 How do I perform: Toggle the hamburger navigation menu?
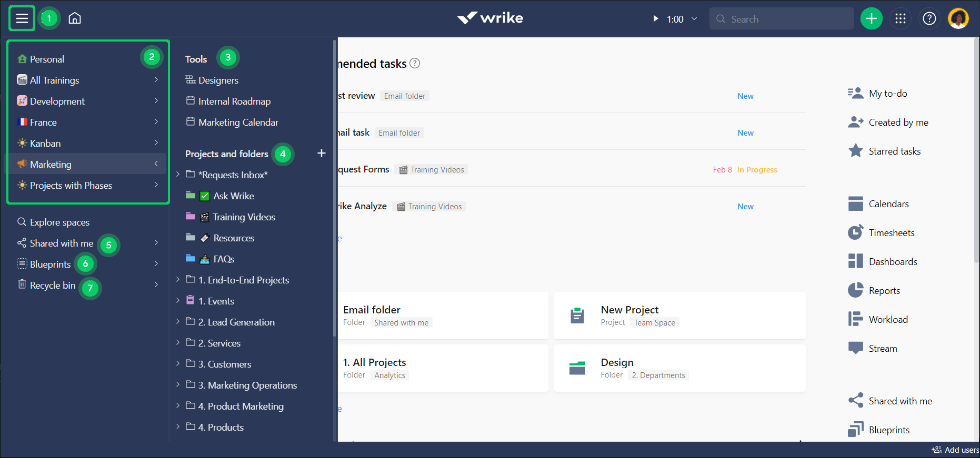[22, 19]
